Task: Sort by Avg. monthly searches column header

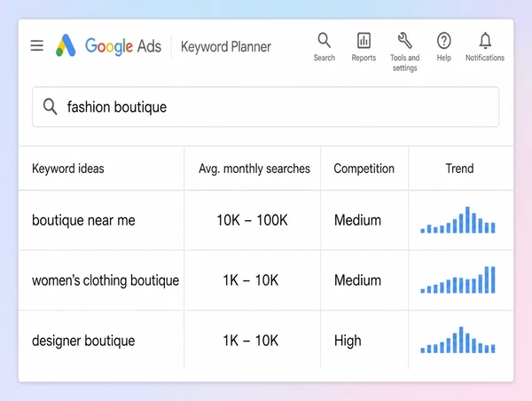Action: click(x=254, y=169)
